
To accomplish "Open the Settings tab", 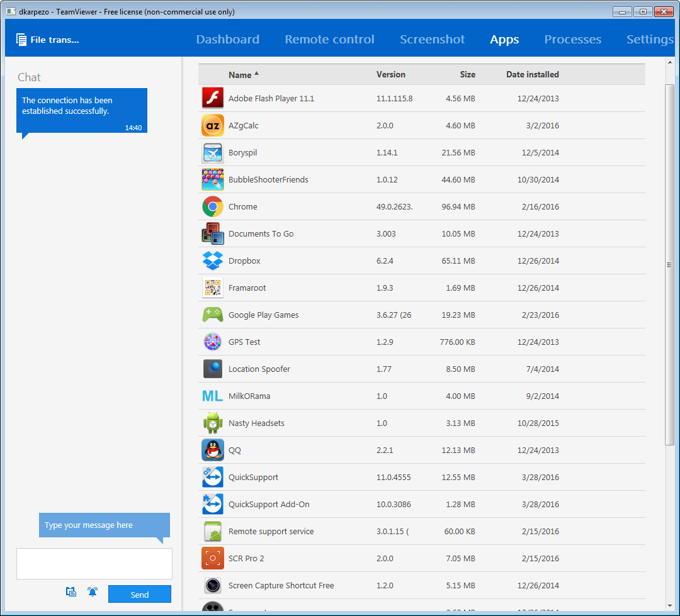I will click(650, 40).
